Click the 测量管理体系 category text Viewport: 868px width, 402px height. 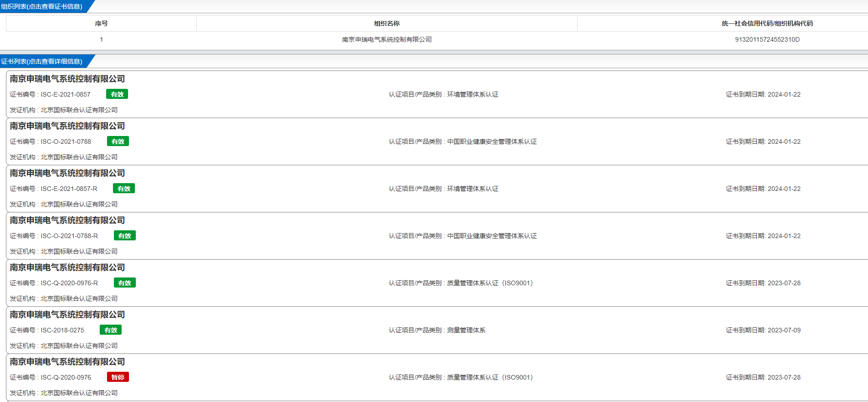coord(466,330)
